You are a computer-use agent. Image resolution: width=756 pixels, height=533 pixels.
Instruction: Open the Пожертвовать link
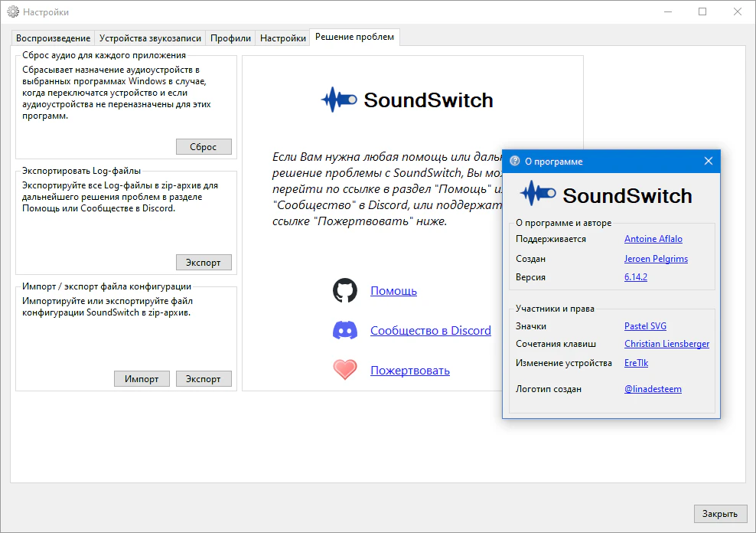click(x=410, y=371)
